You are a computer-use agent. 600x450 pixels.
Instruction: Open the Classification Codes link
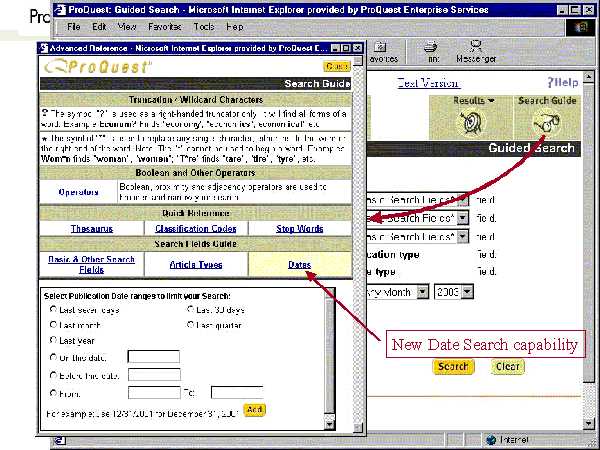point(196,228)
